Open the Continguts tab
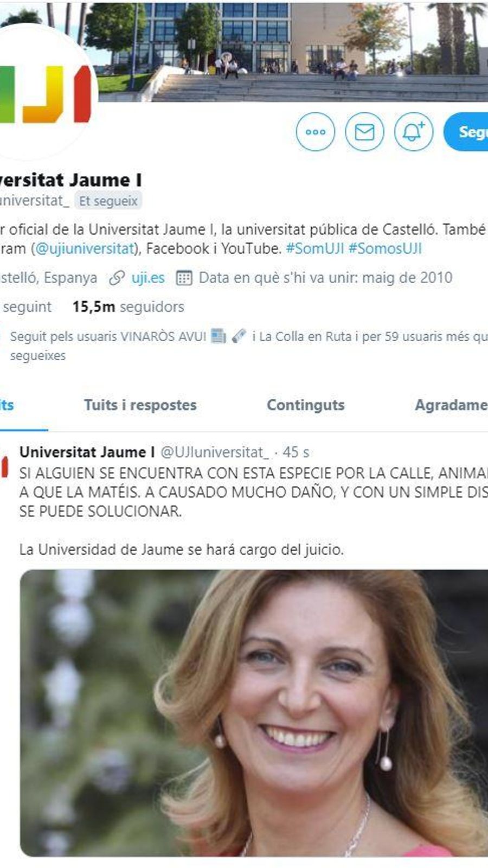 (x=306, y=405)
